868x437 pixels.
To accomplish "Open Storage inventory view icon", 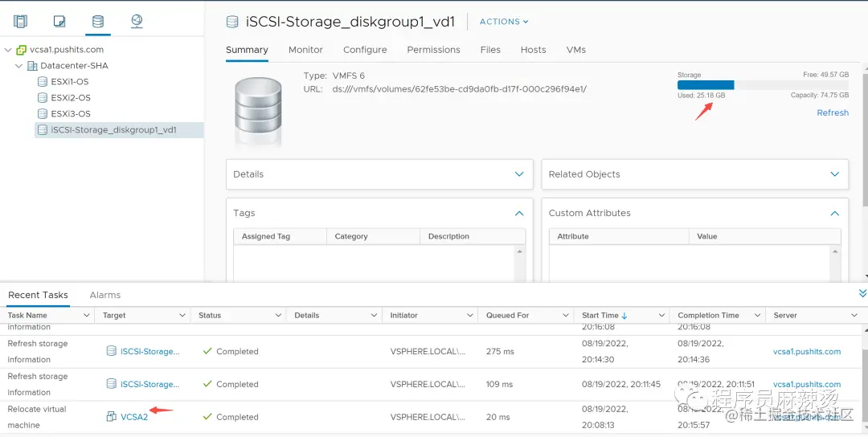I will tap(97, 22).
